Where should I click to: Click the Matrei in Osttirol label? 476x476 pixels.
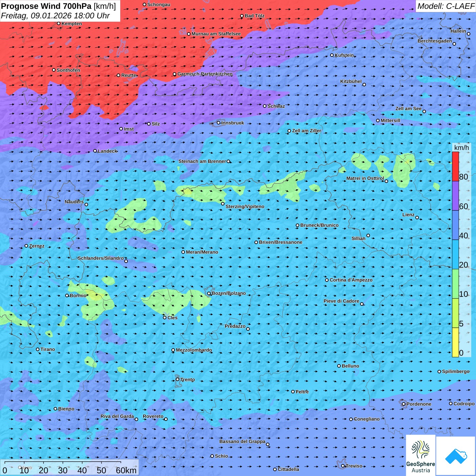point(365,178)
